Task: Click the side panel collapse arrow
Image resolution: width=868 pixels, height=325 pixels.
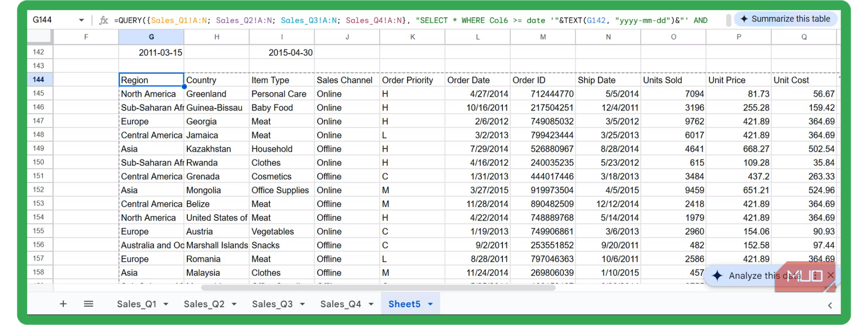Action: [x=830, y=305]
